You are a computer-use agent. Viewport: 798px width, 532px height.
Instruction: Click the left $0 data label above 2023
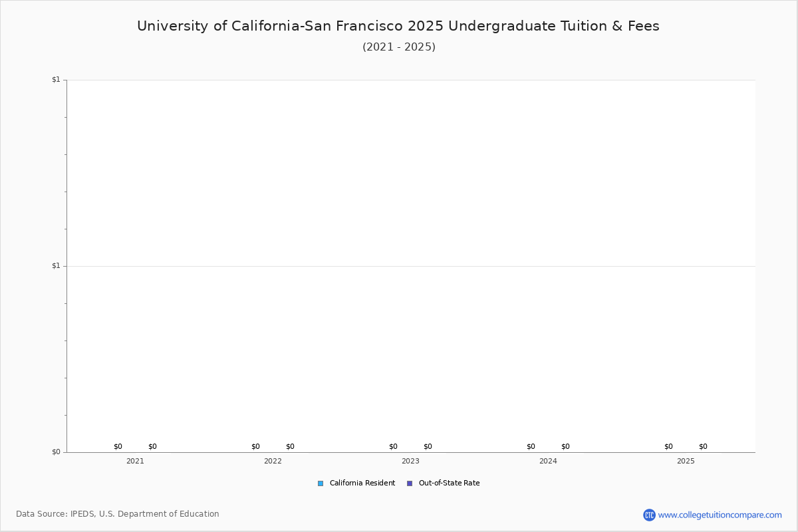(x=393, y=447)
